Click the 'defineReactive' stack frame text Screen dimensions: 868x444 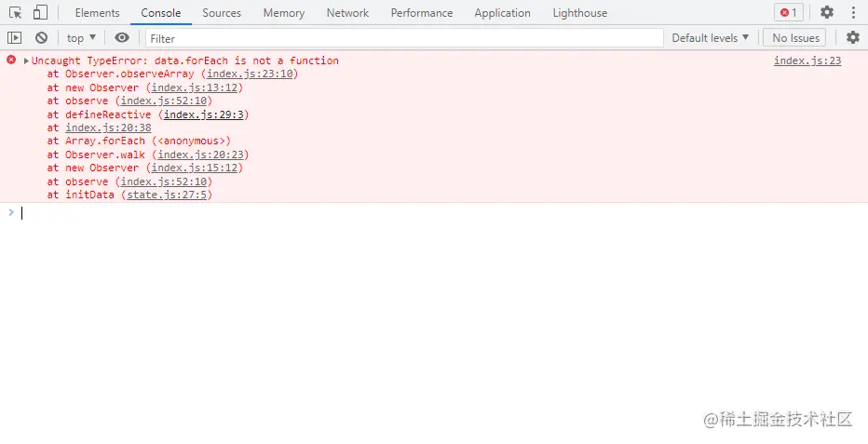(x=108, y=114)
